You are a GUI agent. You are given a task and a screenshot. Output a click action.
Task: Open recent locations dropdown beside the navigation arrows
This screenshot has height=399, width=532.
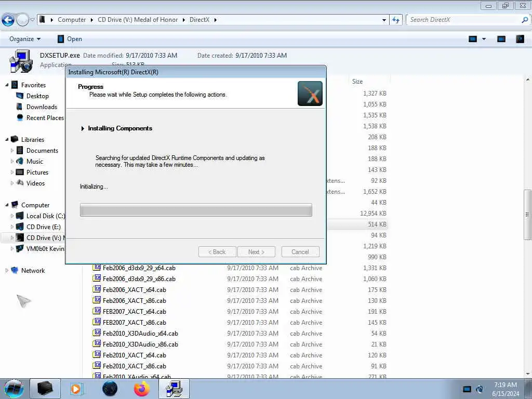(x=32, y=20)
